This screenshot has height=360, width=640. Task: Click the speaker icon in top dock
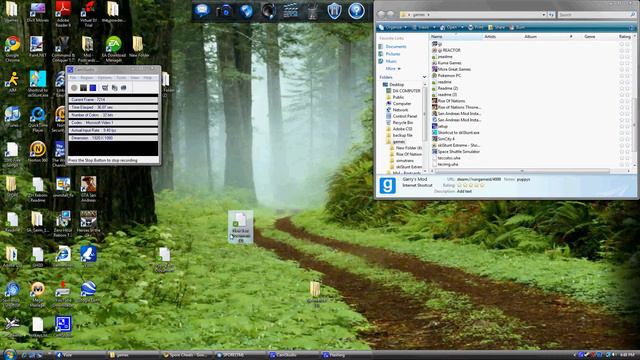tap(268, 11)
